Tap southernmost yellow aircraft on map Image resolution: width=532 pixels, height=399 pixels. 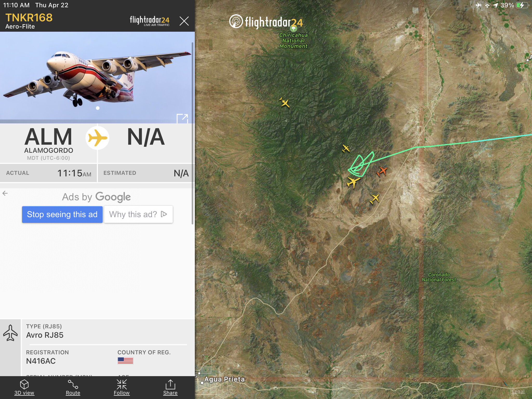pyautogui.click(x=374, y=199)
